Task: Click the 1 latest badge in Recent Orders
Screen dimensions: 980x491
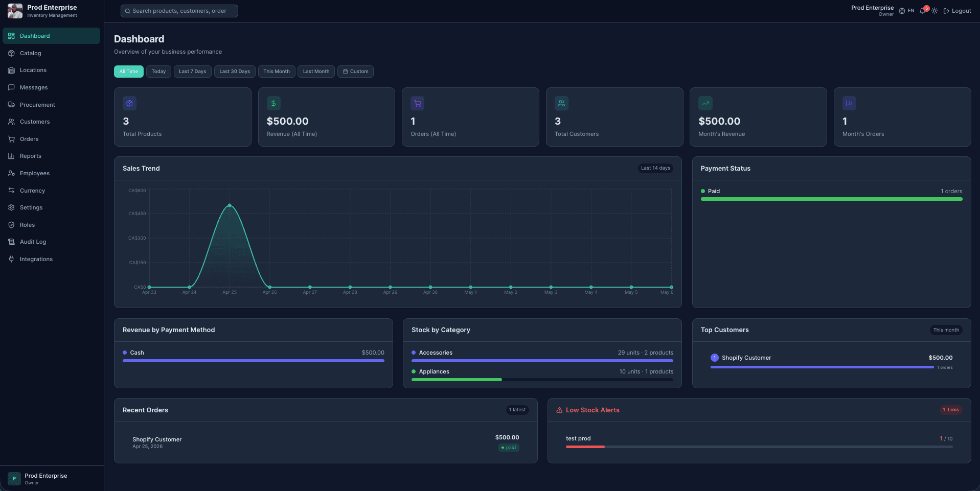Action: click(517, 410)
